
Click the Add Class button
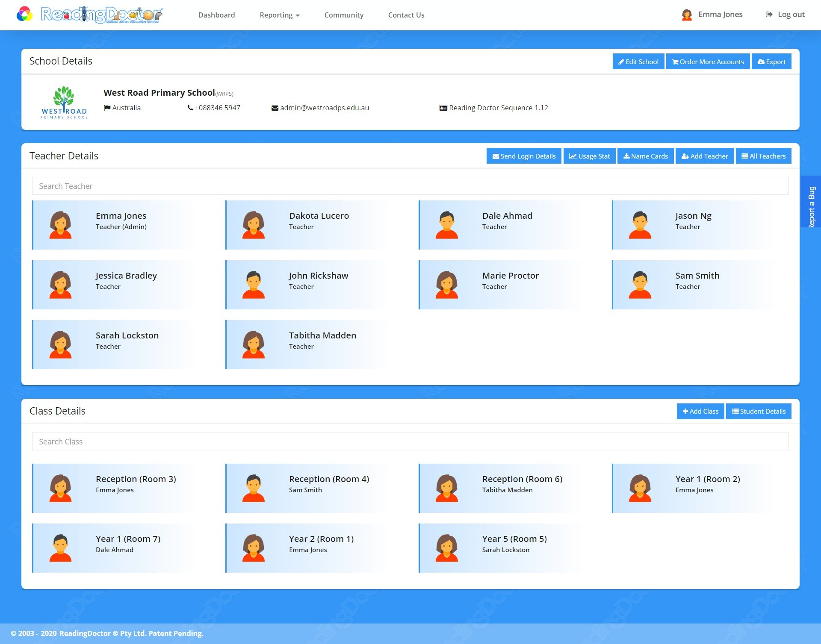pyautogui.click(x=700, y=411)
